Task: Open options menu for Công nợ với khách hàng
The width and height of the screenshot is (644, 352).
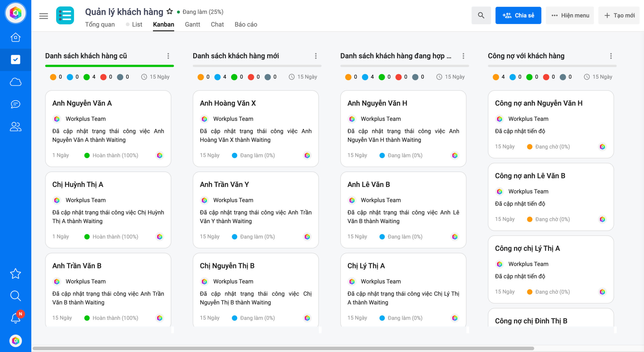Action: click(611, 56)
